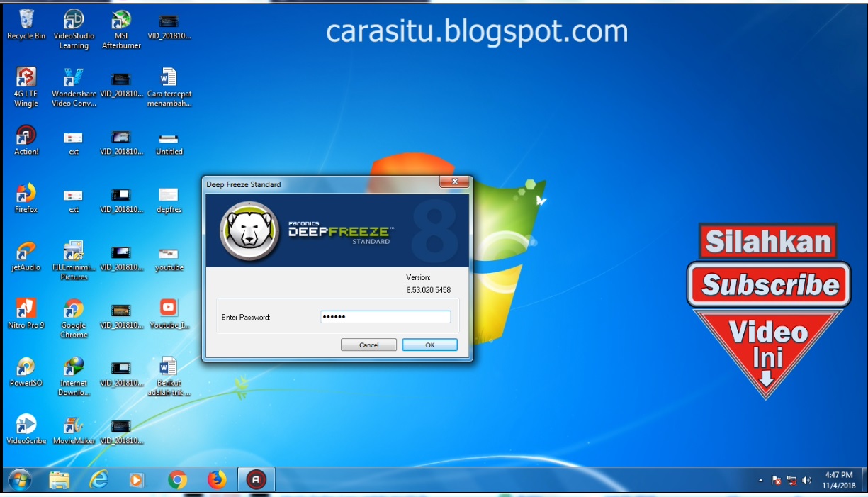Screen dimensions: 868x497
Task: Show hidden system tray icons
Action: click(x=761, y=481)
